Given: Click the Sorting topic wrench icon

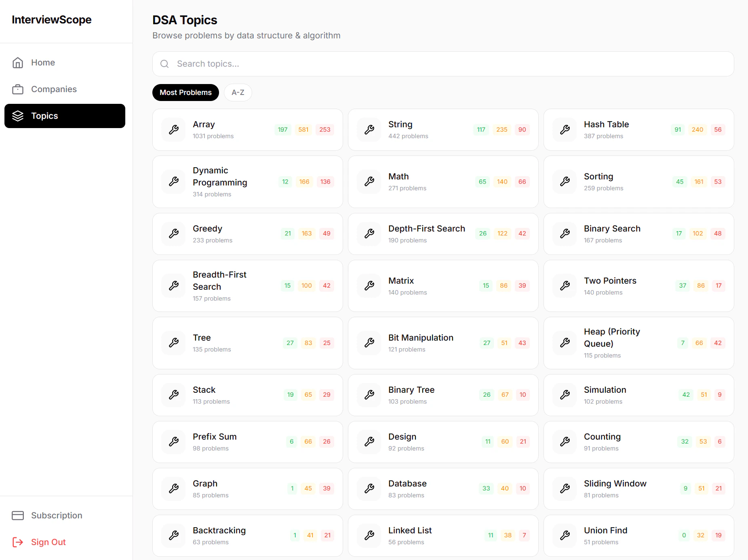Looking at the screenshot, I should [x=565, y=182].
